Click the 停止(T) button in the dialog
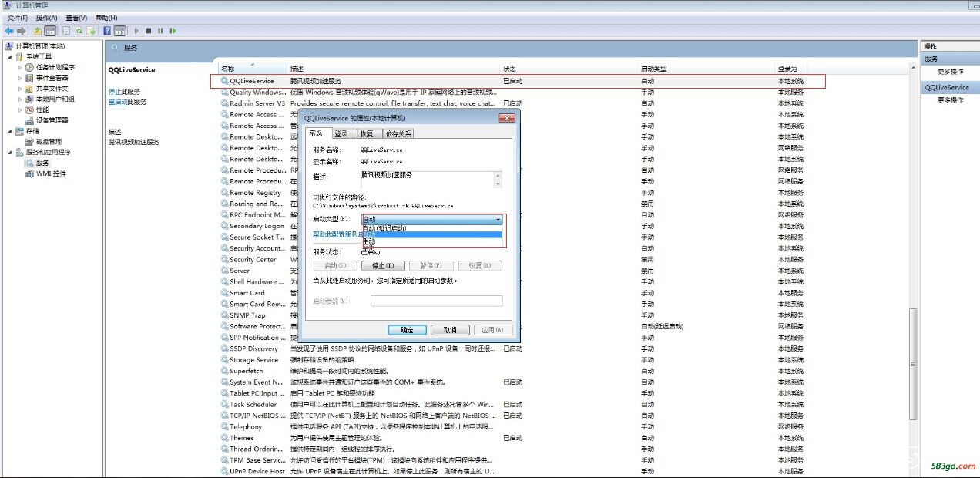The width and height of the screenshot is (980, 478). 383,266
